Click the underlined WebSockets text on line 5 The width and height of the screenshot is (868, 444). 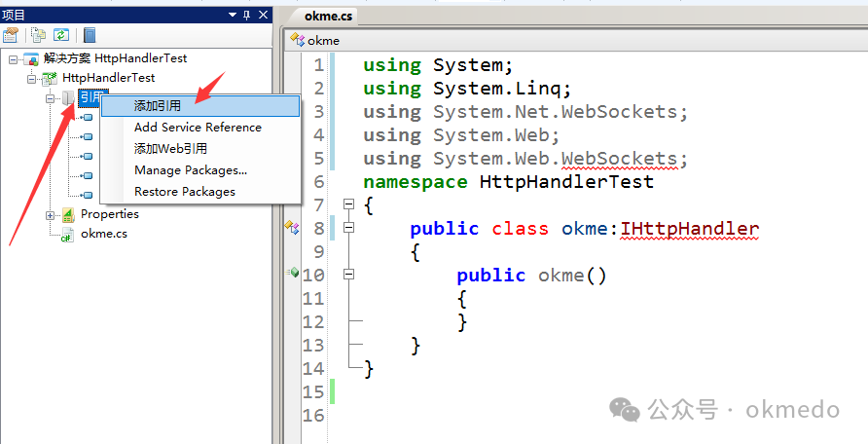coord(620,159)
